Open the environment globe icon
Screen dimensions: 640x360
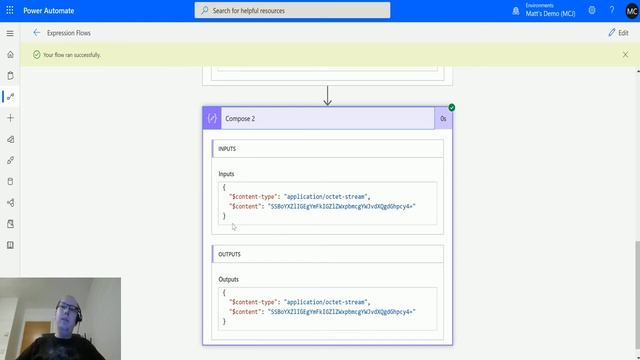click(516, 11)
